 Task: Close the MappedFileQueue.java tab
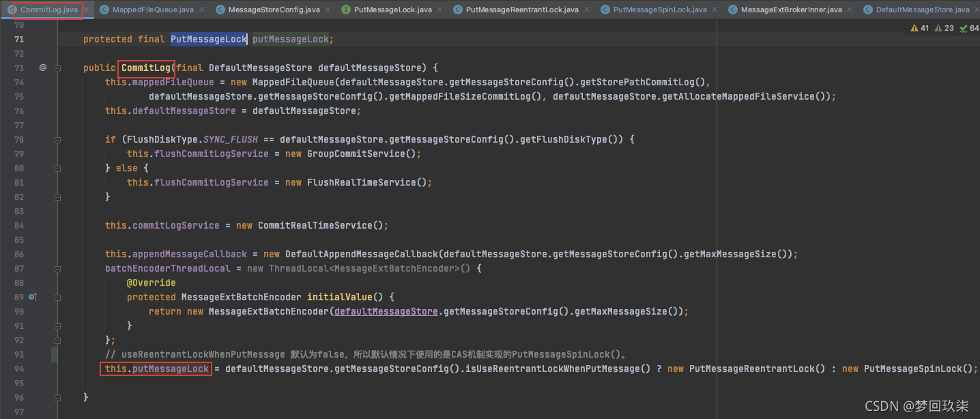click(x=203, y=10)
